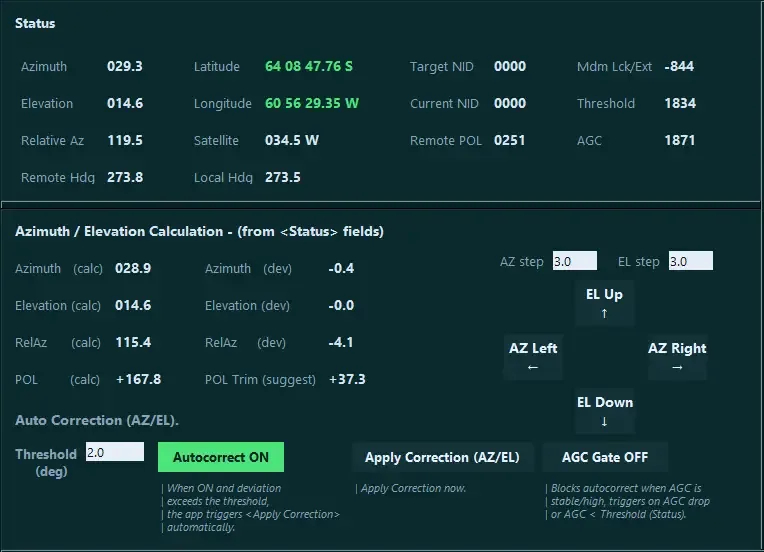Nudge antenna with AZ Right button
This screenshot has height=552, width=764.
coord(677,357)
